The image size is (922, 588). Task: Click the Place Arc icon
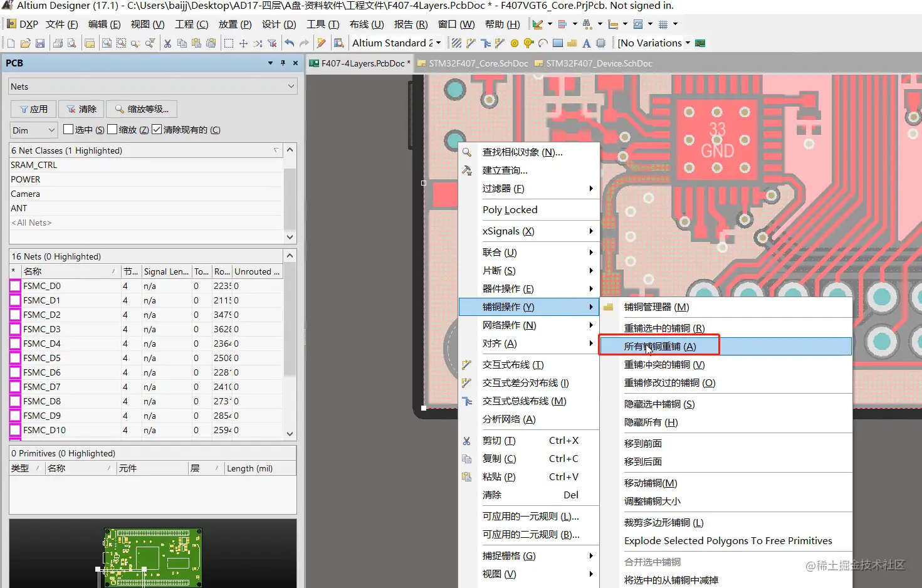tap(543, 43)
